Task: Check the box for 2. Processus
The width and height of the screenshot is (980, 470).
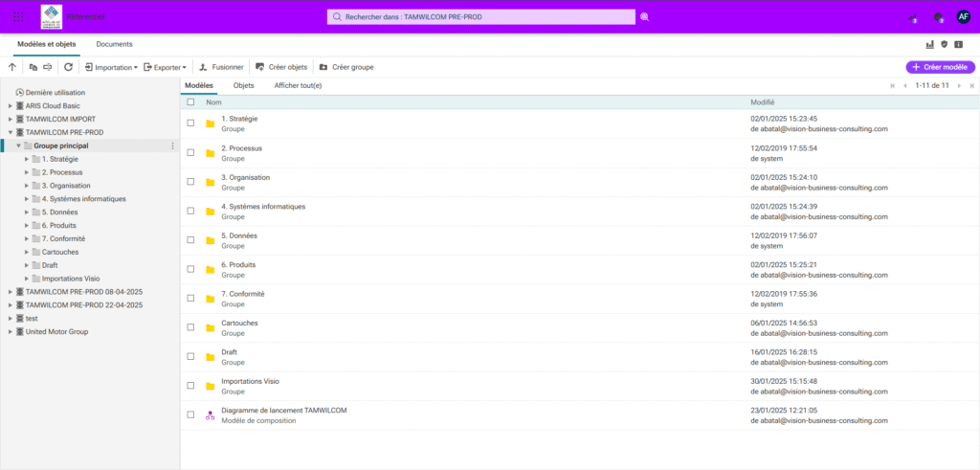Action: coord(190,152)
